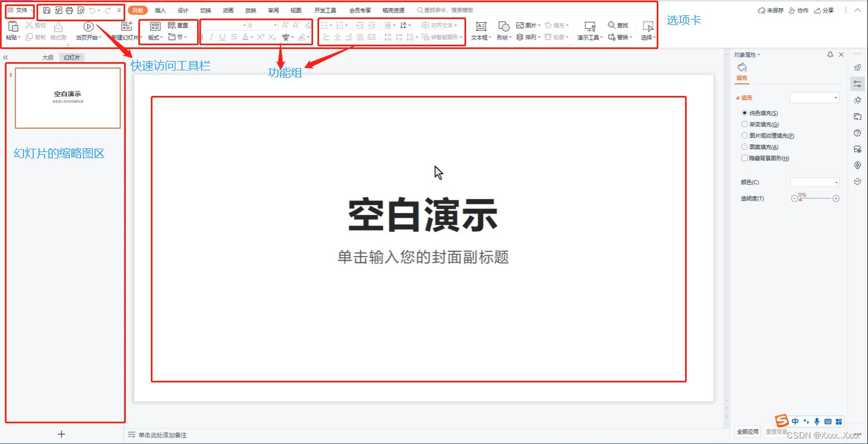Screen dimensions: 868x444
Task: Click the Paste (粘贴) clipboard icon
Action: click(x=13, y=26)
